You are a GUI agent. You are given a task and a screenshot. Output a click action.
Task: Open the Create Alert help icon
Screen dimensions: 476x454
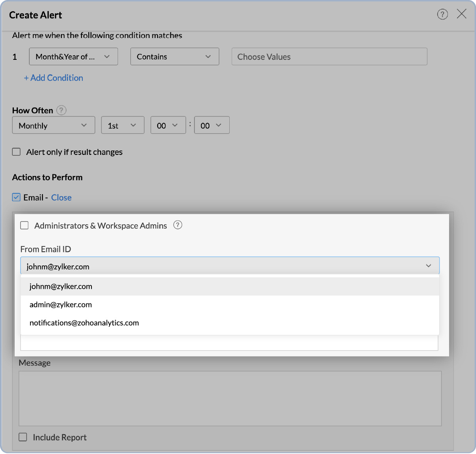coord(442,14)
